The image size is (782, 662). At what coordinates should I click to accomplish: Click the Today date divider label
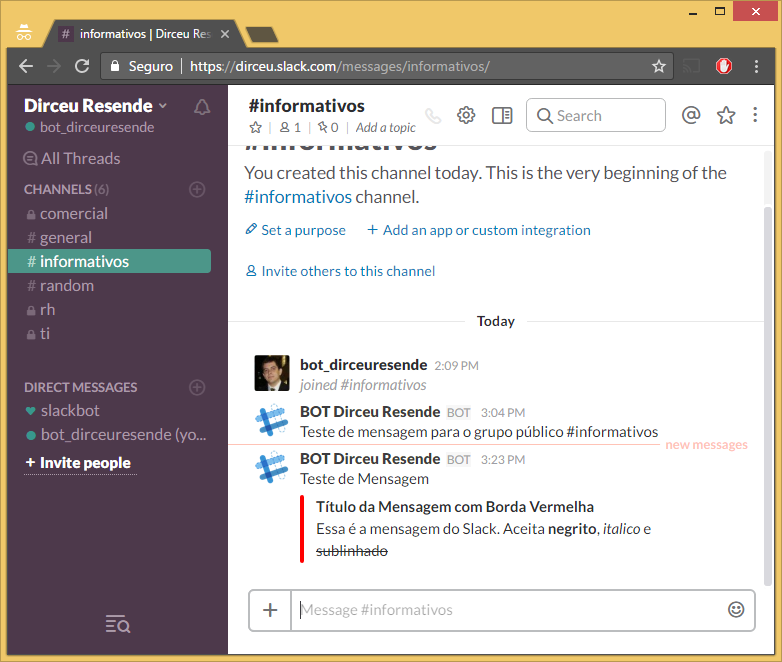click(496, 321)
